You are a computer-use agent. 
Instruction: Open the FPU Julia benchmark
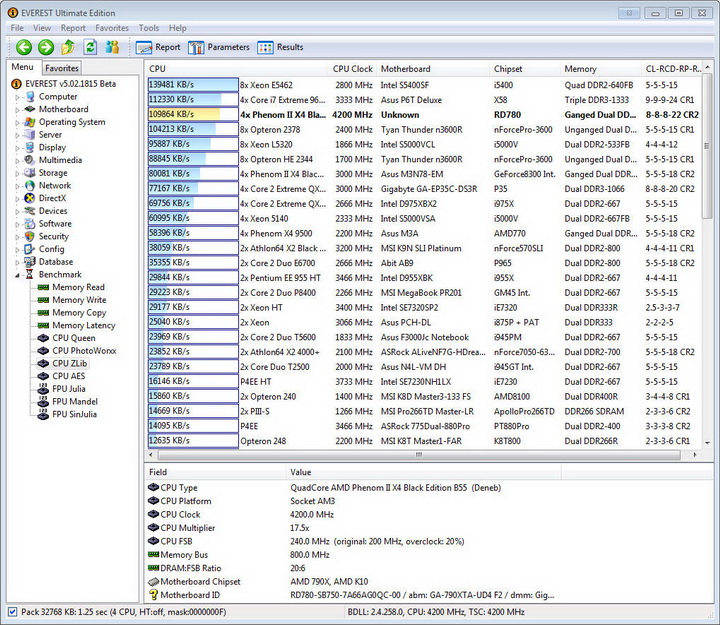pyautogui.click(x=68, y=389)
